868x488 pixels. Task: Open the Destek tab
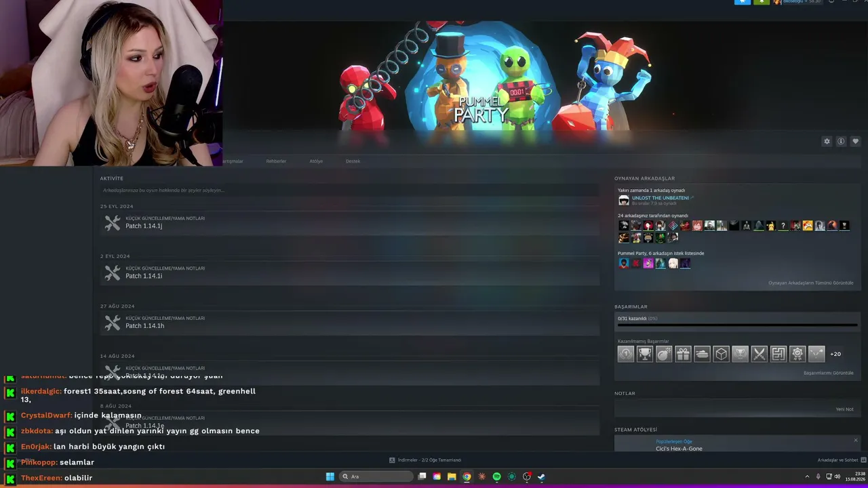(353, 161)
